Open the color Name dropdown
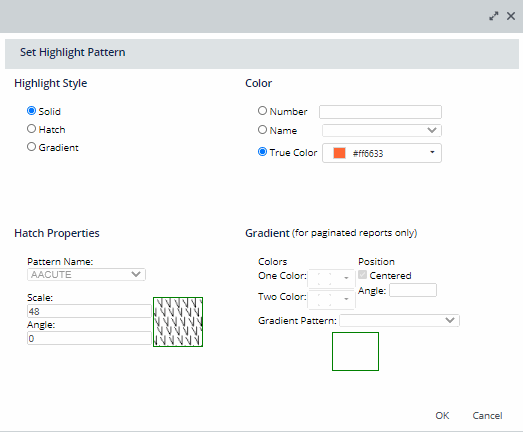 (x=382, y=130)
